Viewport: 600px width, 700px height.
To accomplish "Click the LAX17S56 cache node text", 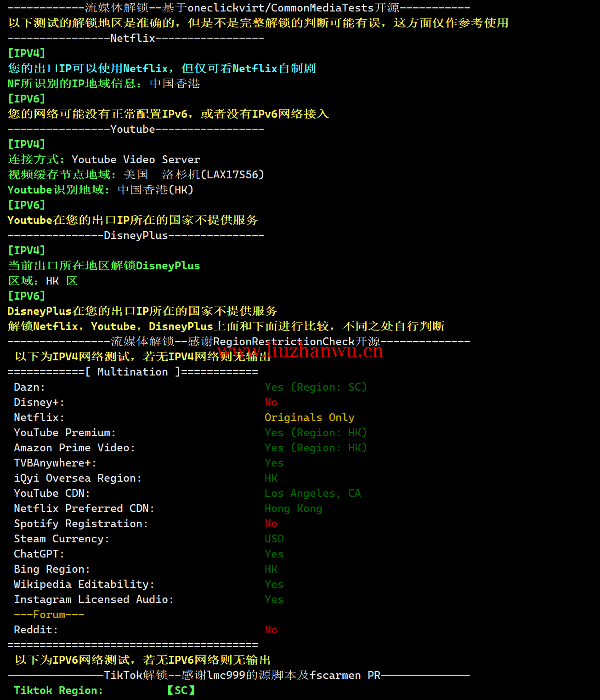I will point(232,175).
